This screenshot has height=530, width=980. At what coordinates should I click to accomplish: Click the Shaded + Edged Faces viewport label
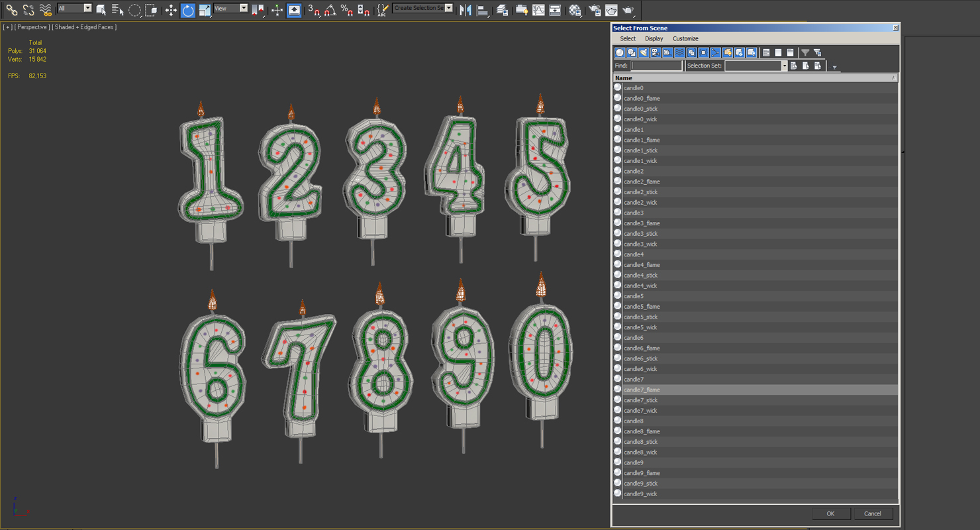pyautogui.click(x=85, y=27)
